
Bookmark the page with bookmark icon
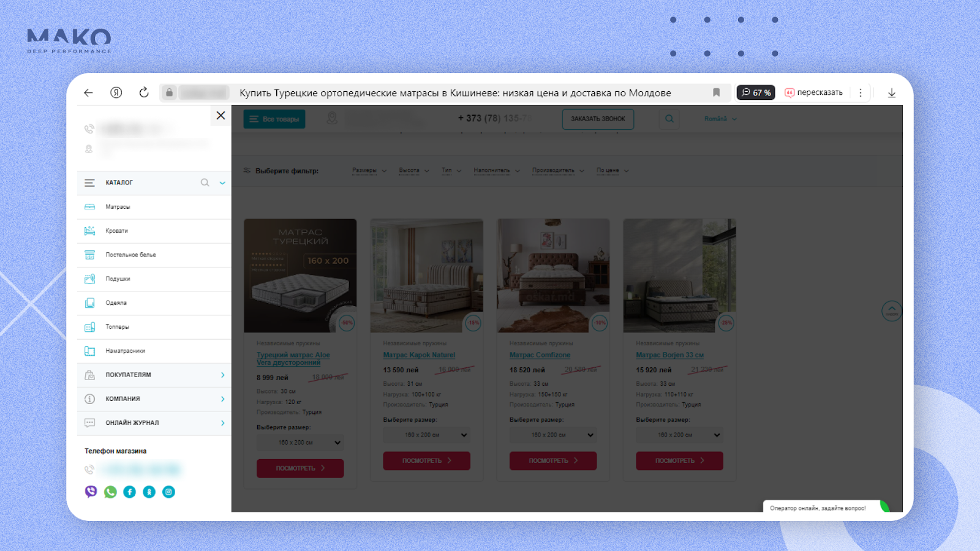click(x=716, y=92)
